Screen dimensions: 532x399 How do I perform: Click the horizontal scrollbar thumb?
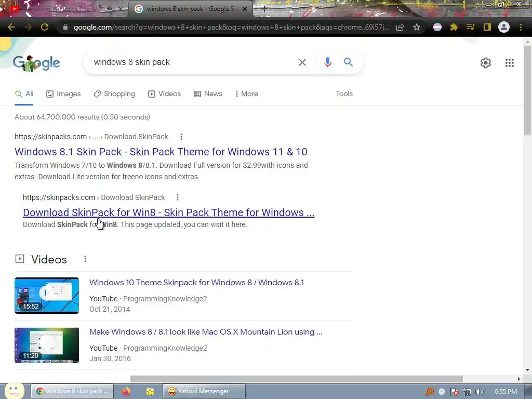click(297, 379)
